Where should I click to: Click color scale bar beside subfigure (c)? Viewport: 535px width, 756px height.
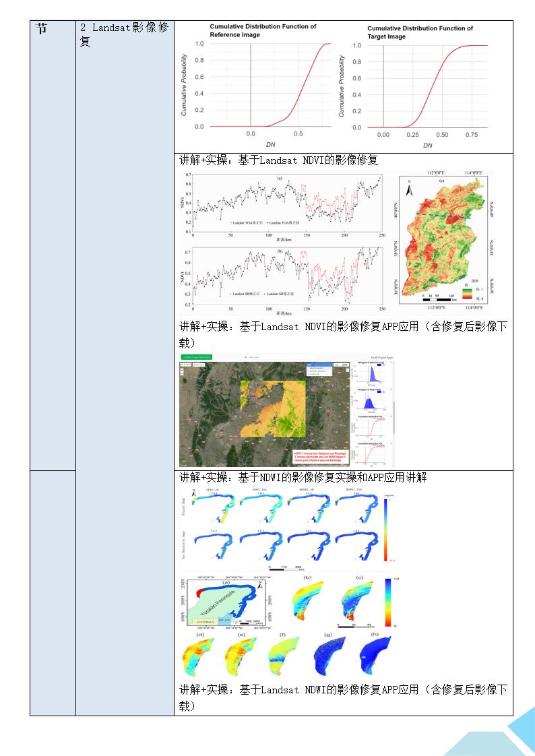[388, 602]
